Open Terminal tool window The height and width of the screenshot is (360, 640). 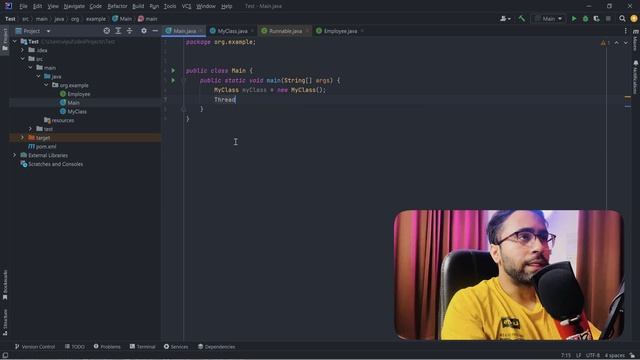tap(142, 347)
